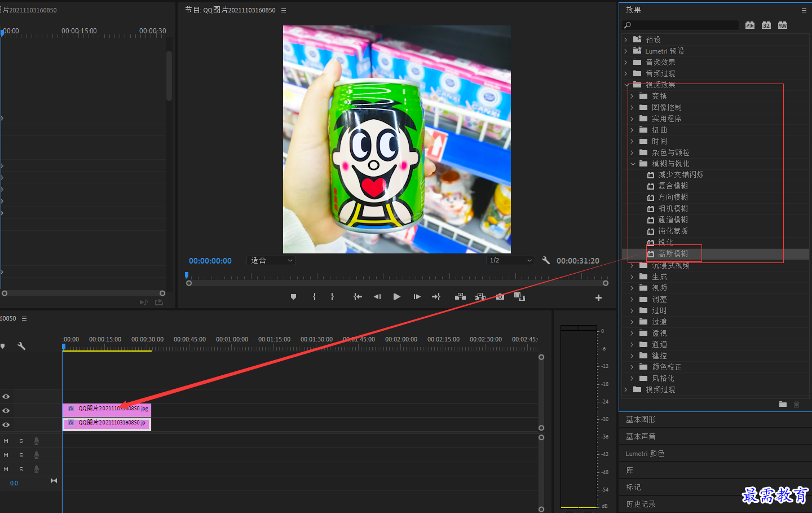Expand the 音频过渡 folder
The width and height of the screenshot is (812, 513).
click(x=625, y=73)
